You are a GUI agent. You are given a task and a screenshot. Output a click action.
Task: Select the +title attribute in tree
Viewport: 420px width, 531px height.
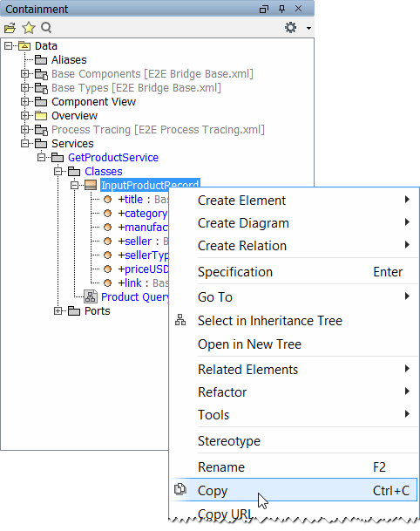(x=131, y=200)
